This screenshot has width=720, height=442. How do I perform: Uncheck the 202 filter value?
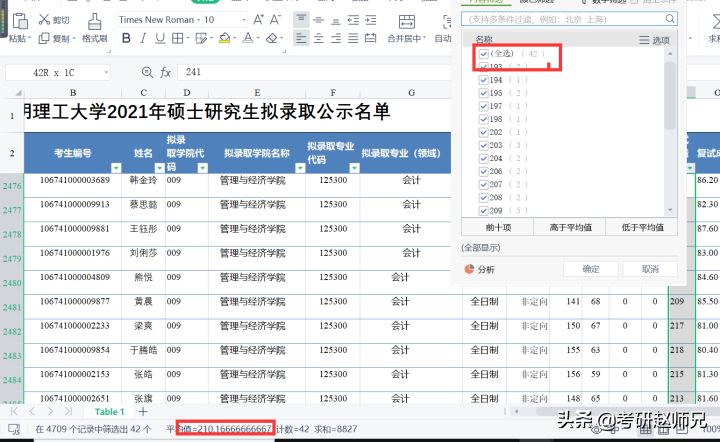[x=483, y=132]
